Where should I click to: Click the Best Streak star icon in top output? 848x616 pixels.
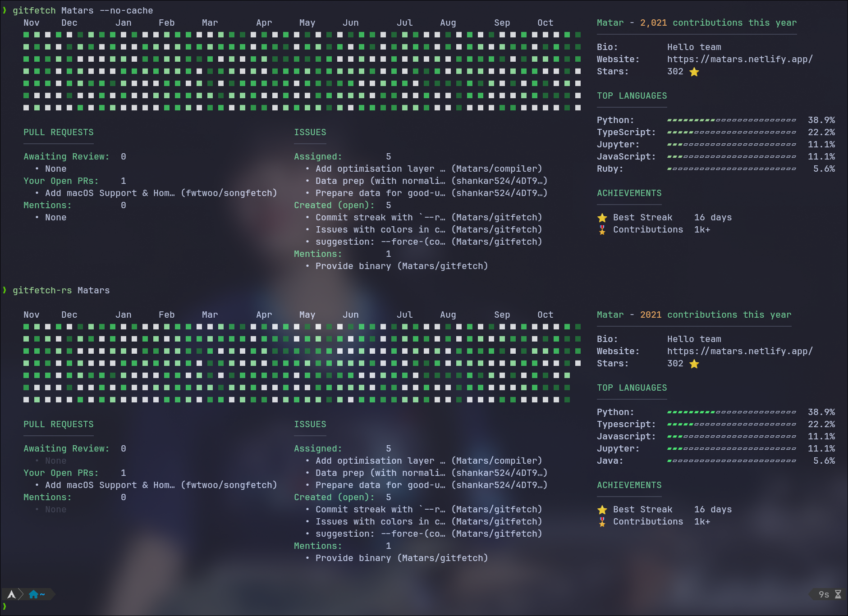(602, 218)
